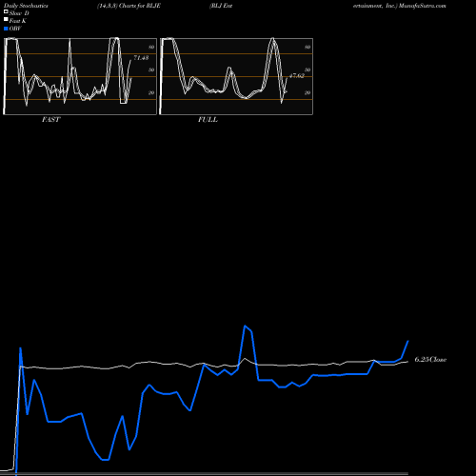Click the highest peak of the blue OBV line
The height and width of the screenshot is (476, 476).
point(245,326)
